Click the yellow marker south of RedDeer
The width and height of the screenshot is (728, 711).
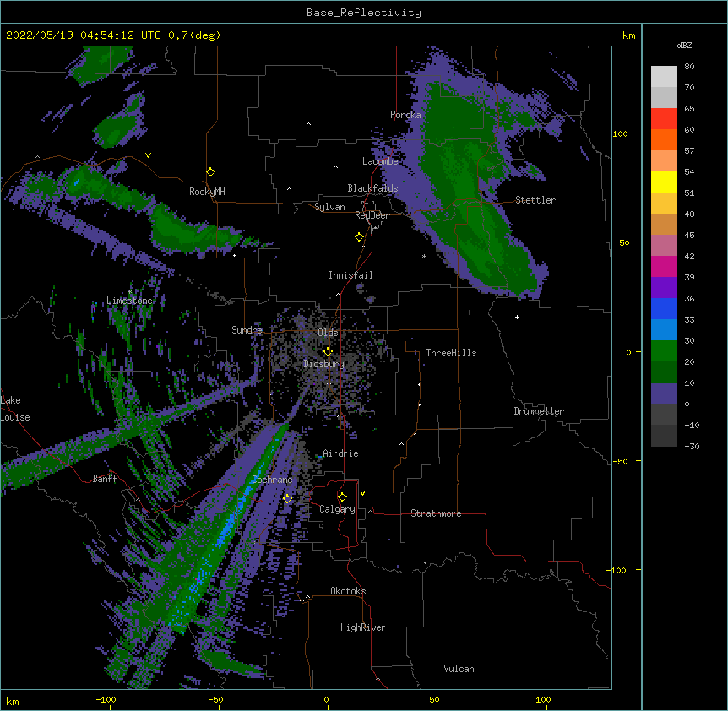(359, 237)
